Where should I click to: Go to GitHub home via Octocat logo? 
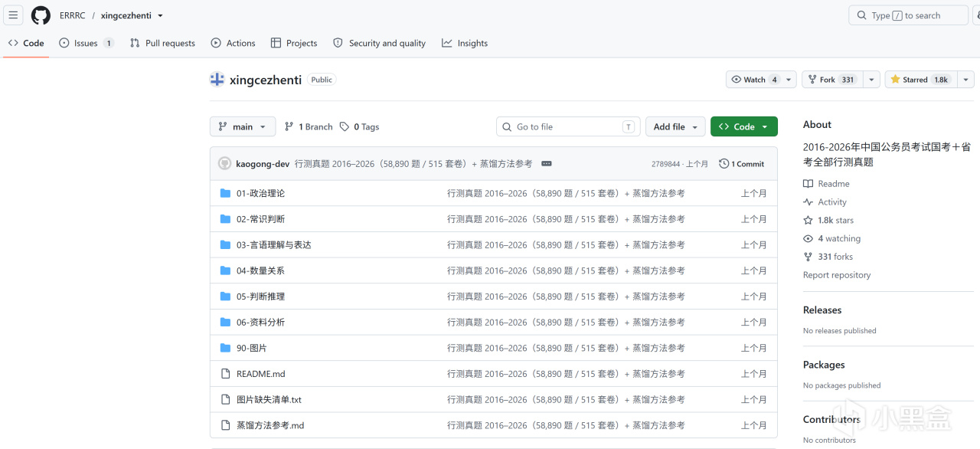coord(41,15)
